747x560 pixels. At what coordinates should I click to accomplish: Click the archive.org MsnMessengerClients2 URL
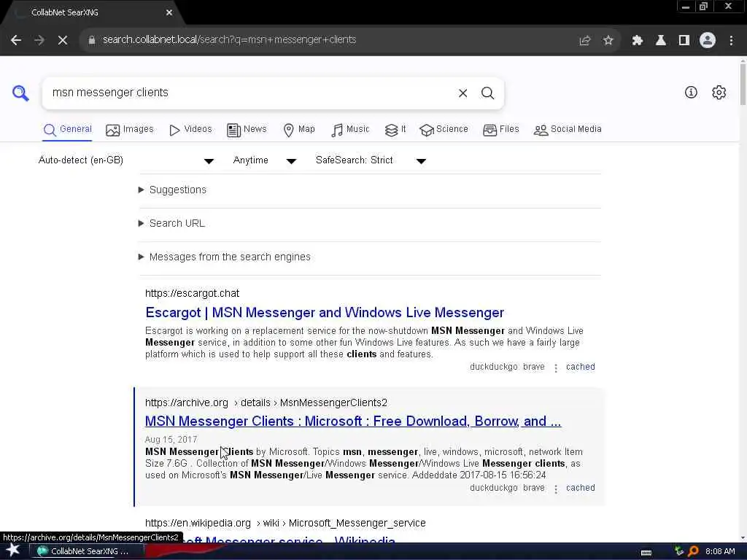click(x=266, y=402)
